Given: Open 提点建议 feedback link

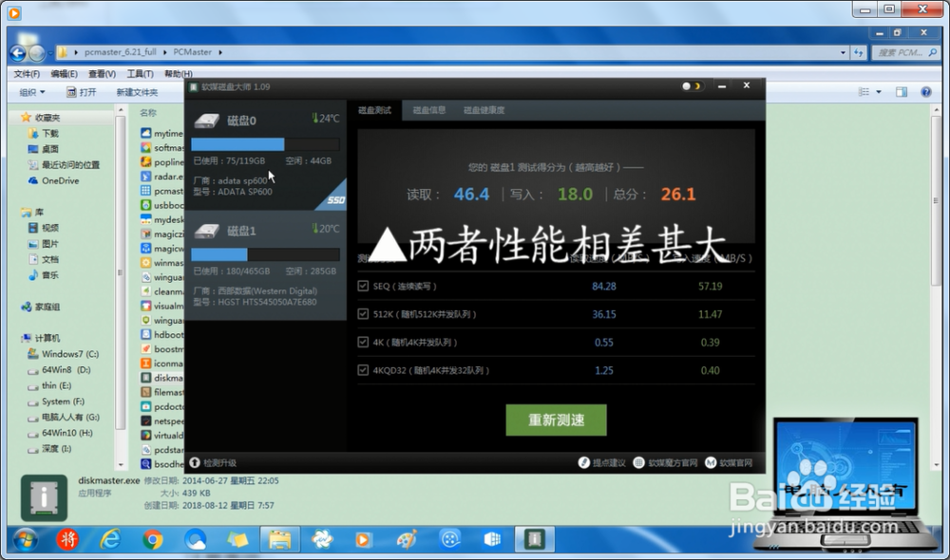Looking at the screenshot, I should click(x=601, y=462).
